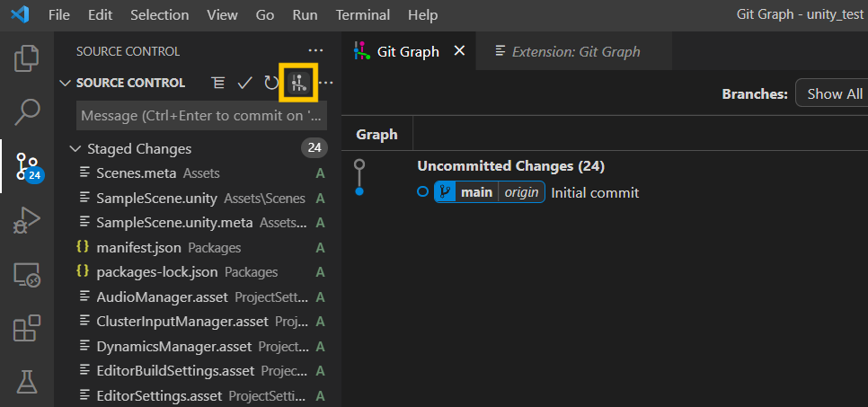Open EditorSettings.asset staged file

[x=198, y=395]
